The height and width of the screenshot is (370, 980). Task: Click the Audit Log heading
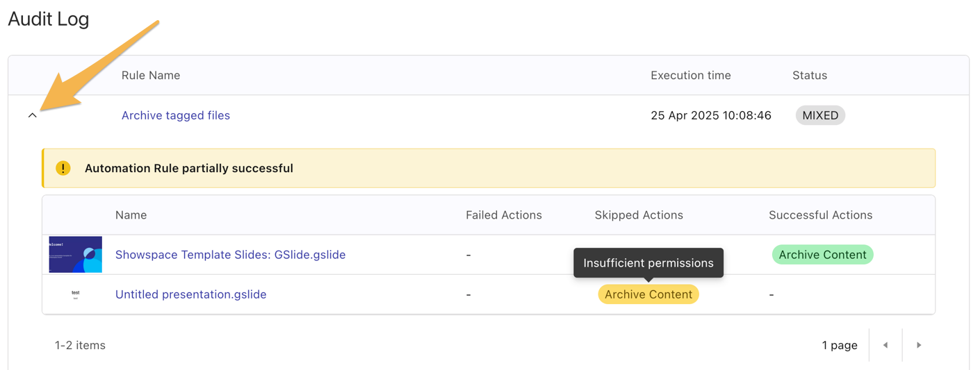tap(49, 19)
